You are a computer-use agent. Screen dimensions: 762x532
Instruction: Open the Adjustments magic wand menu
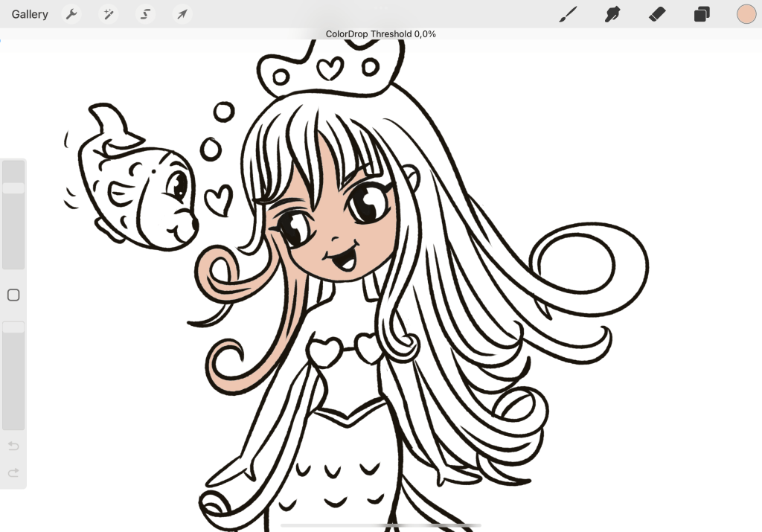point(109,14)
